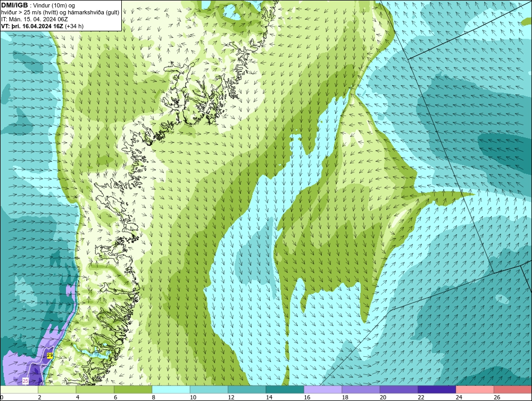The height and width of the screenshot is (401, 532).
Task: Click the legend scale number '26'
Action: [497, 397]
